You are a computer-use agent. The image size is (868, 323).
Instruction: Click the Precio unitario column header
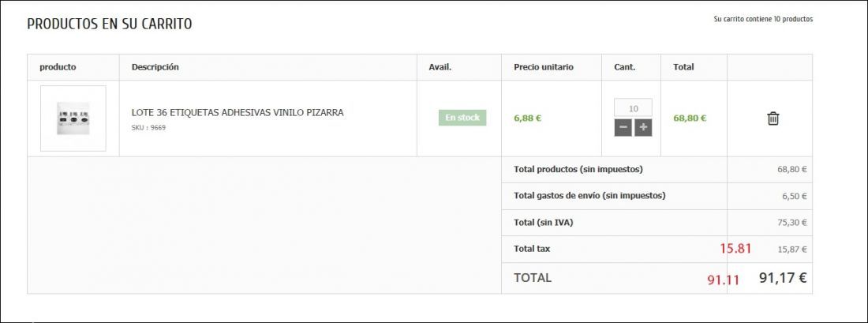click(544, 67)
